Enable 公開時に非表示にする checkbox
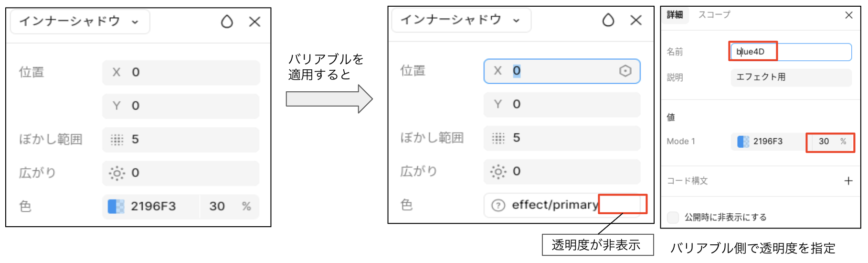Screen dimensions: 868x263 [673, 218]
